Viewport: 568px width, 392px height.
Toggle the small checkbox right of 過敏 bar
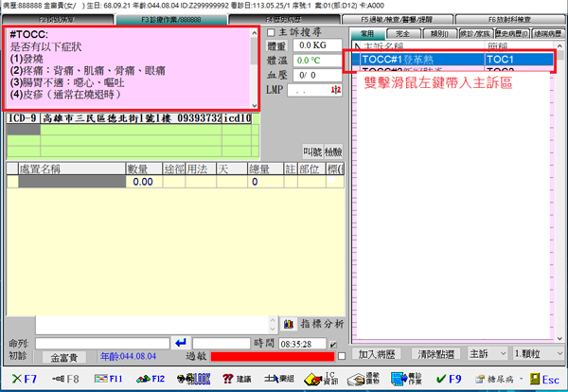click(x=343, y=356)
